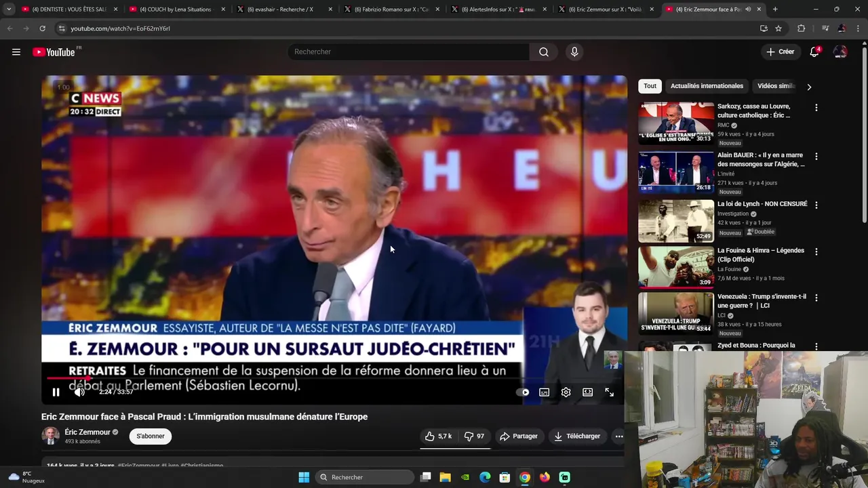Screen dimensions: 868x488
Task: Open the Éric Zemmour channel avatar
Action: 50,436
